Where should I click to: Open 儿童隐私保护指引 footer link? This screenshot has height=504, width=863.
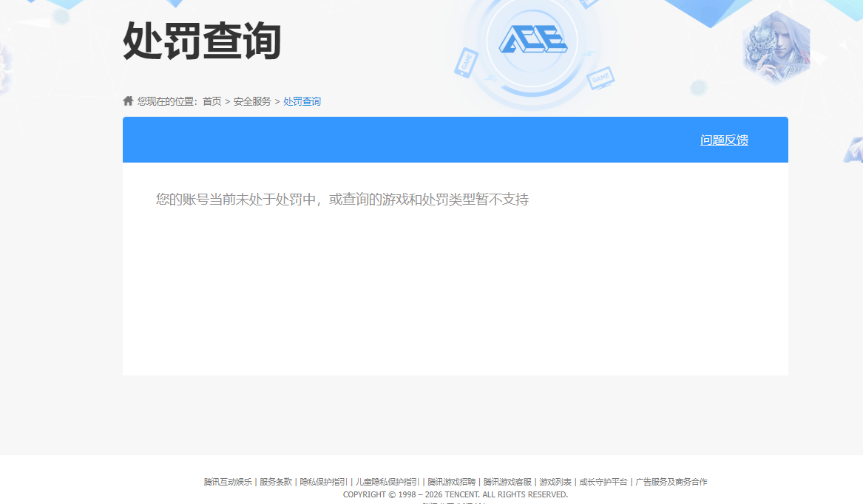[x=387, y=482]
